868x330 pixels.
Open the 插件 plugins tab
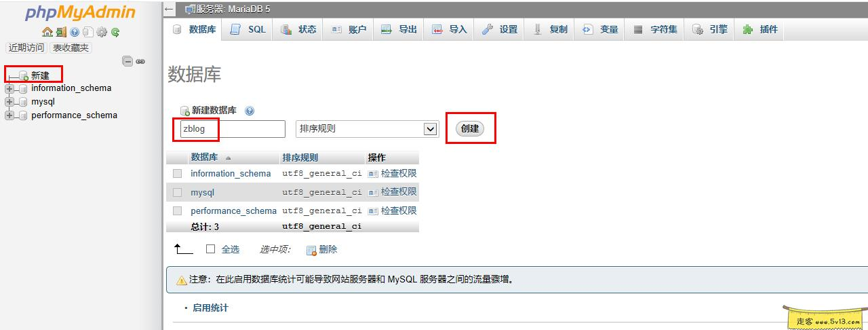pos(759,29)
